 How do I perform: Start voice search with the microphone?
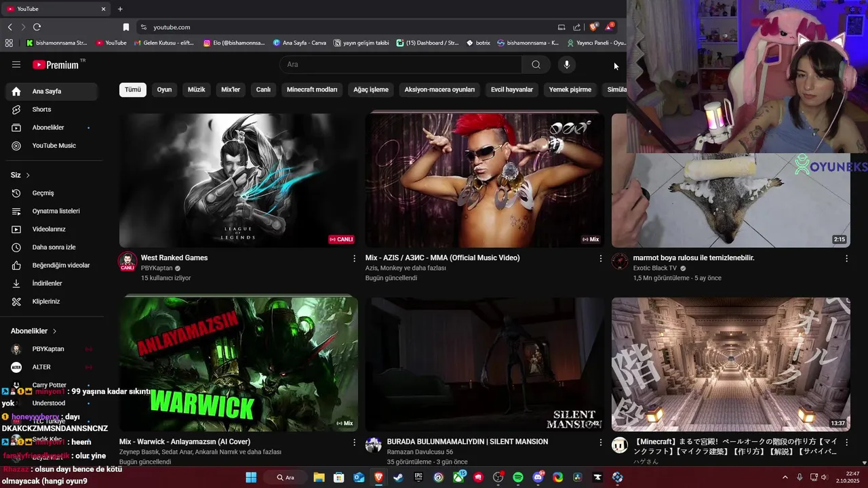point(567,64)
